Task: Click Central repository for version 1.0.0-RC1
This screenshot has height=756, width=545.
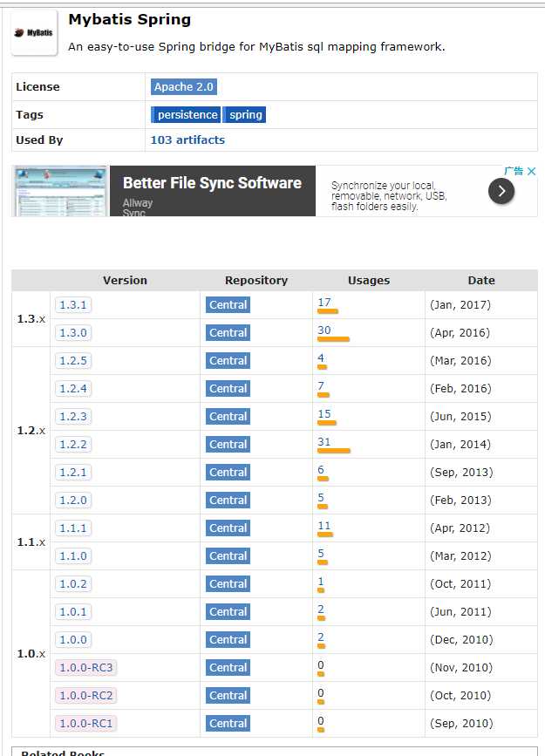Action: pos(228,724)
